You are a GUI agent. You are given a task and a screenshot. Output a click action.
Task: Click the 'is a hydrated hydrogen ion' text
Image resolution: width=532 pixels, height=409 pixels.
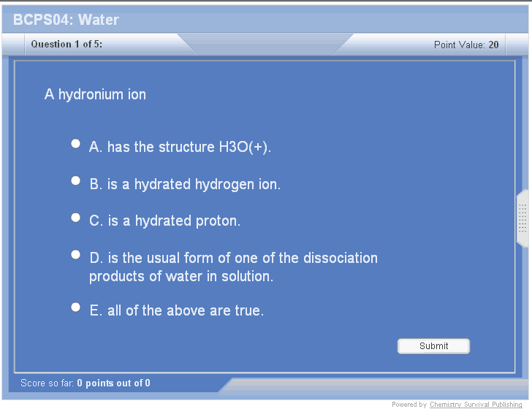tap(185, 185)
